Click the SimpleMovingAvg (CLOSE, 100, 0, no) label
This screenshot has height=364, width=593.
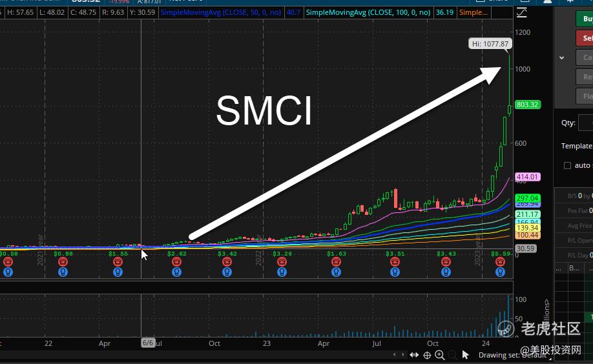(368, 12)
